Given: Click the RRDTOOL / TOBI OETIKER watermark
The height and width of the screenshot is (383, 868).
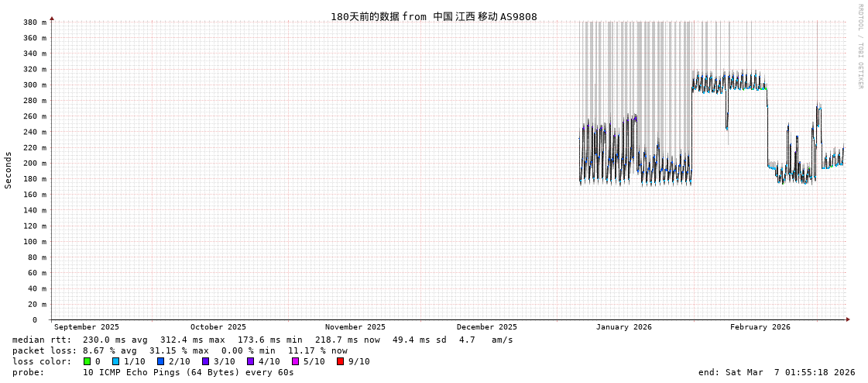Looking at the screenshot, I should [x=859, y=47].
